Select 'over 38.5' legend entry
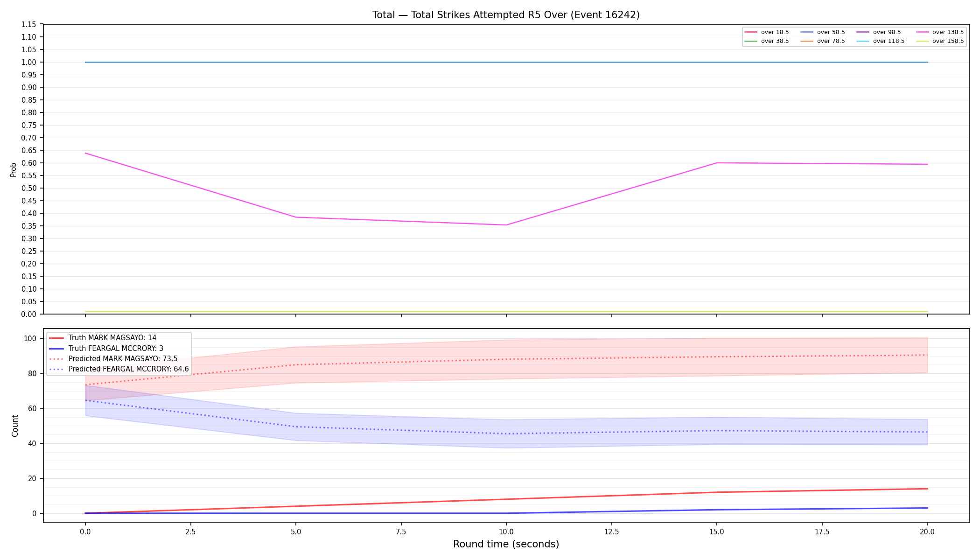980x560 pixels. tap(767, 41)
